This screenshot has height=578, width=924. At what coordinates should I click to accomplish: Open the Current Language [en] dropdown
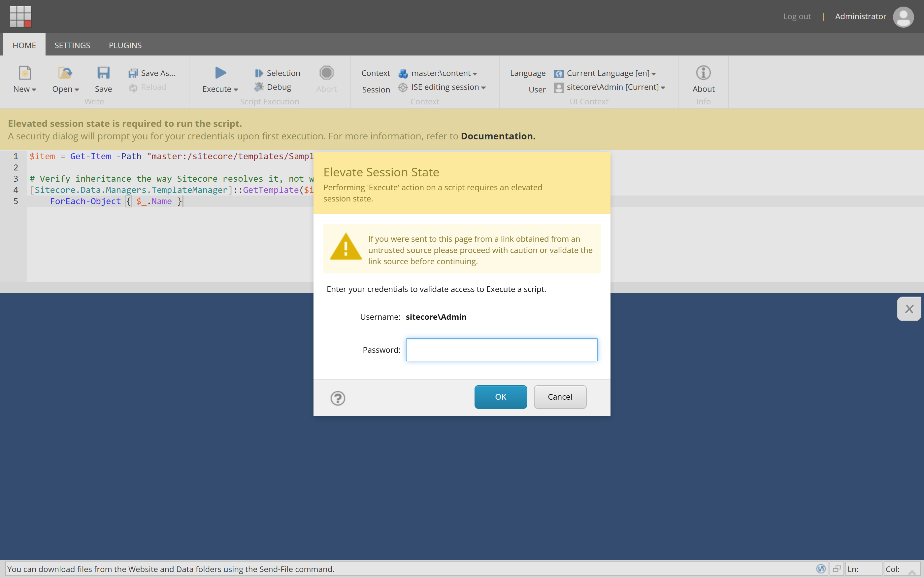pyautogui.click(x=611, y=73)
